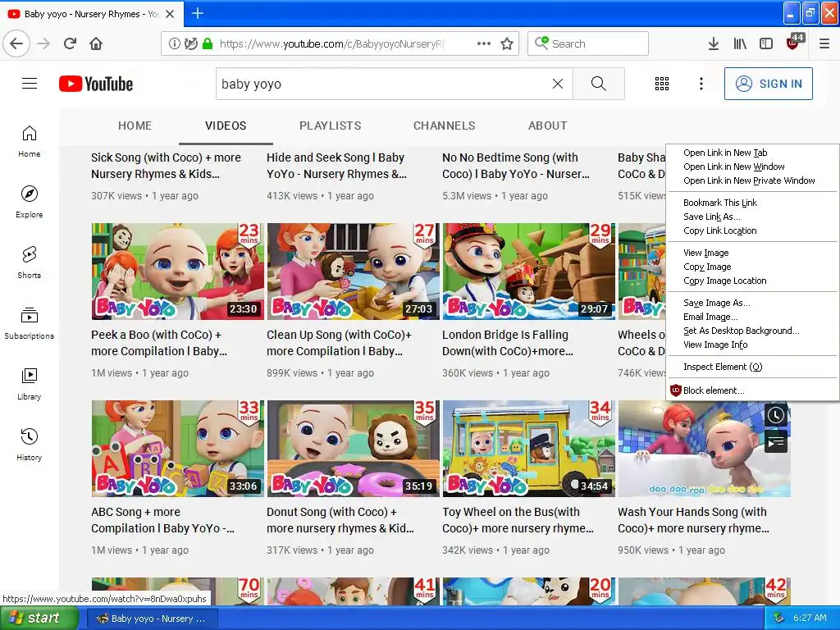Open the ABOUT tab
The image size is (840, 630).
547,126
